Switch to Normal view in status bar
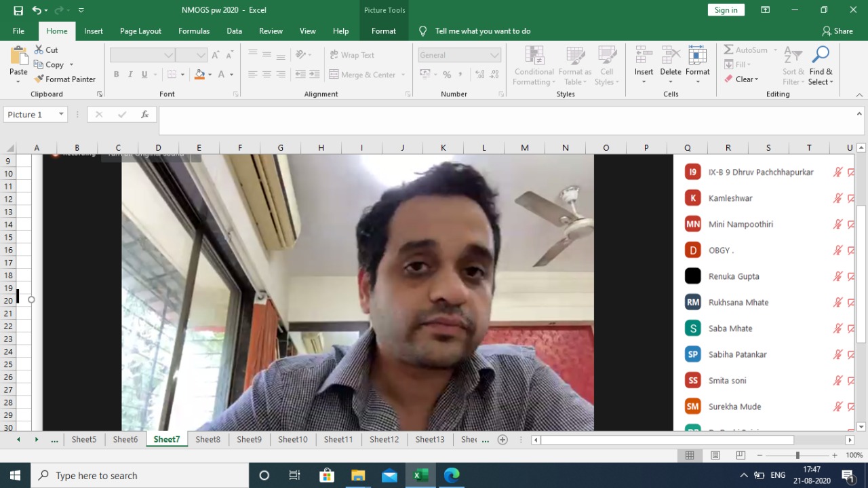Screen dimensions: 868x488 tap(690, 455)
